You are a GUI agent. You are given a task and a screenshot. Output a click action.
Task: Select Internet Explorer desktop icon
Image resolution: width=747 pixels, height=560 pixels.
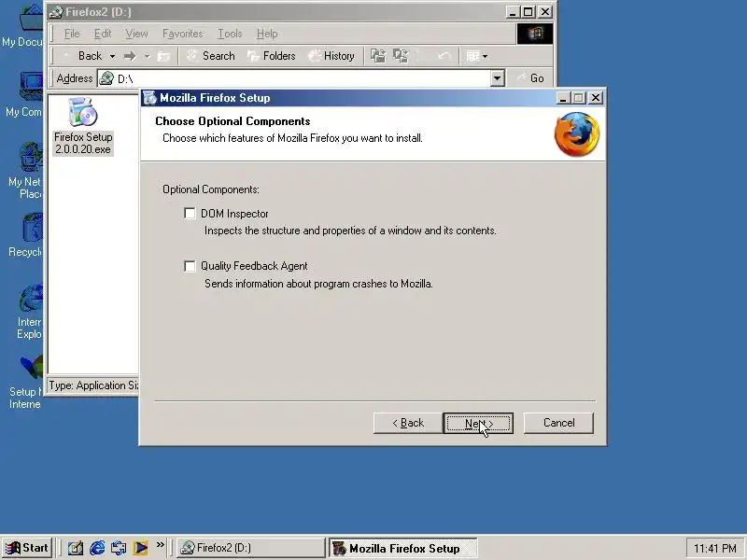(x=29, y=311)
